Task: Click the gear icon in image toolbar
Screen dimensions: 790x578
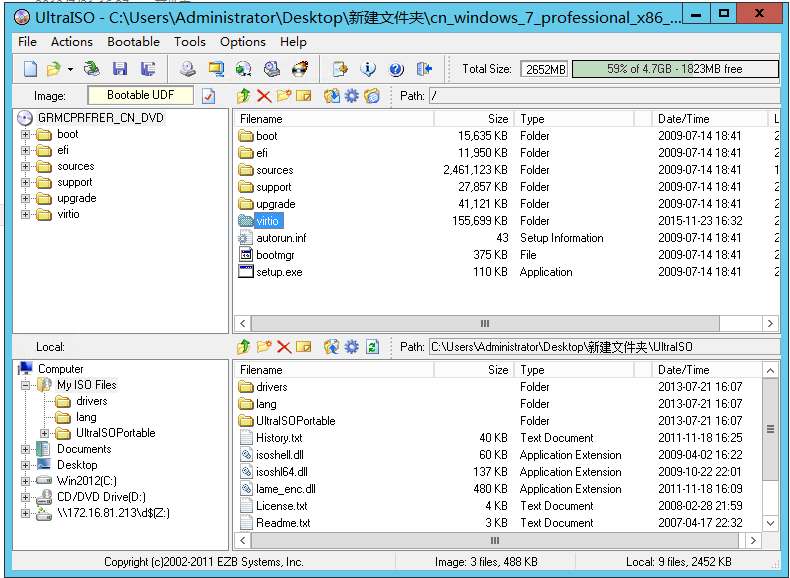Action: pos(352,95)
